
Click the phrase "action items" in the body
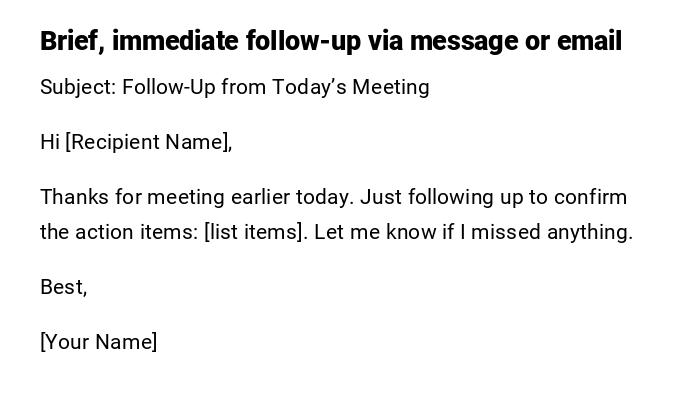135,232
